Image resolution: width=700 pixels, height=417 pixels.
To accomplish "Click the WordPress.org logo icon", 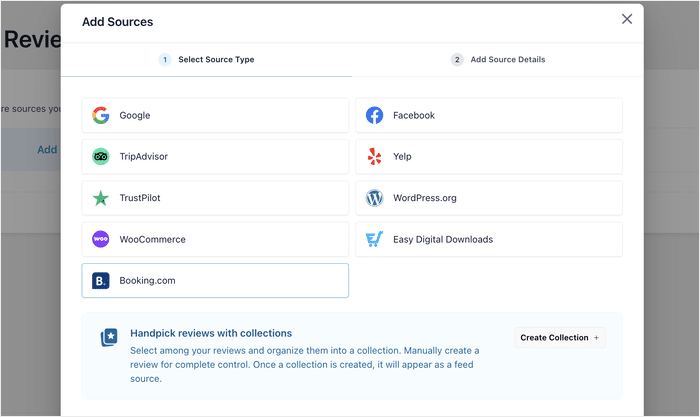I will pyautogui.click(x=375, y=198).
